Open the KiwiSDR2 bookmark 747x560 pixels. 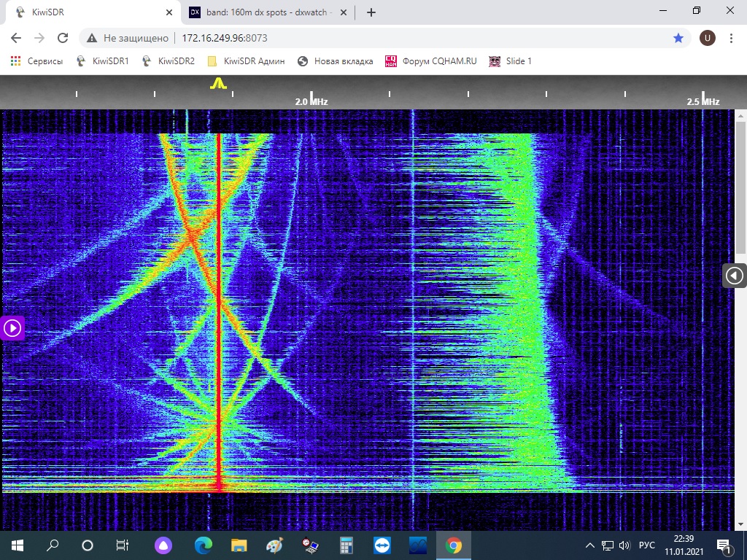click(x=169, y=61)
